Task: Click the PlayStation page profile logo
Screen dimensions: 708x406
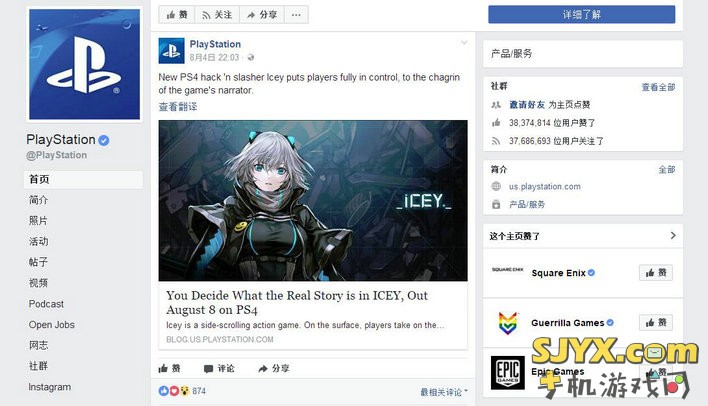Action: [84, 65]
